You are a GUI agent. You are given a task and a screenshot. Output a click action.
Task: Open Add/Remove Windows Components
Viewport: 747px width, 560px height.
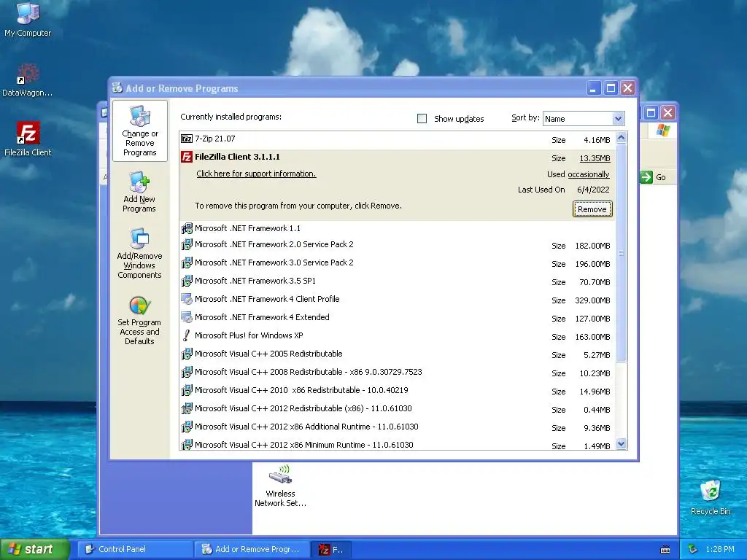[139, 253]
